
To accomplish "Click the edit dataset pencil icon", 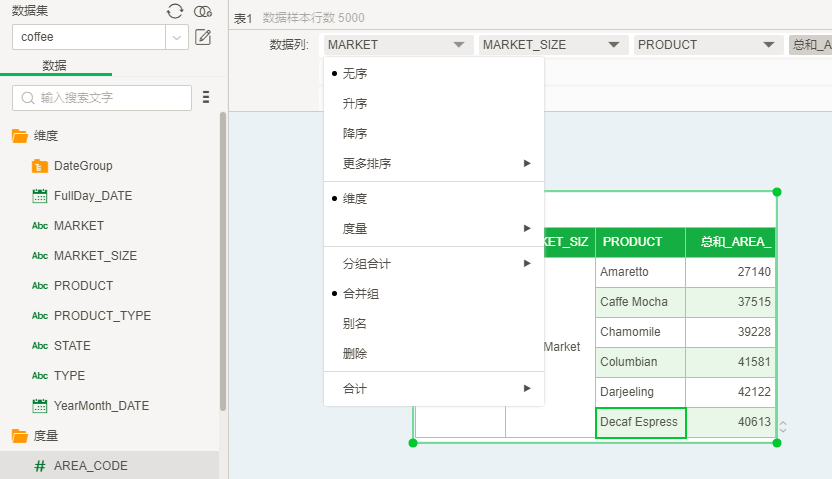I will point(203,37).
